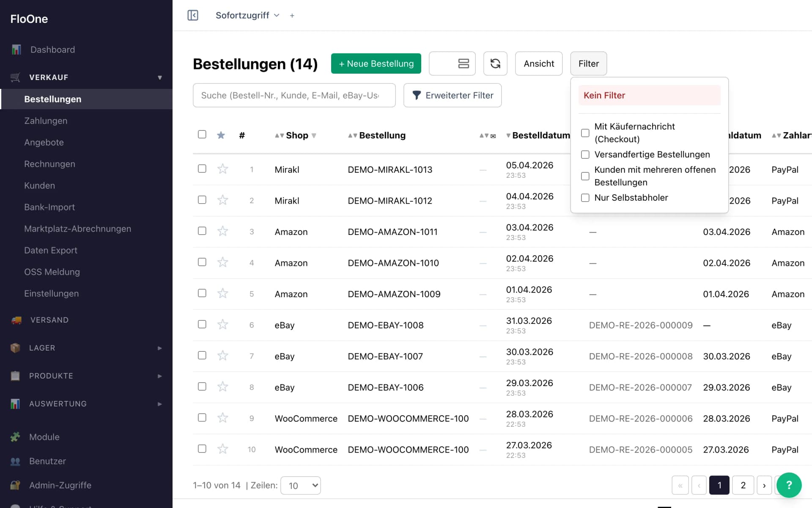Switch list layout using the rows icon
The image size is (812, 508).
(x=464, y=63)
